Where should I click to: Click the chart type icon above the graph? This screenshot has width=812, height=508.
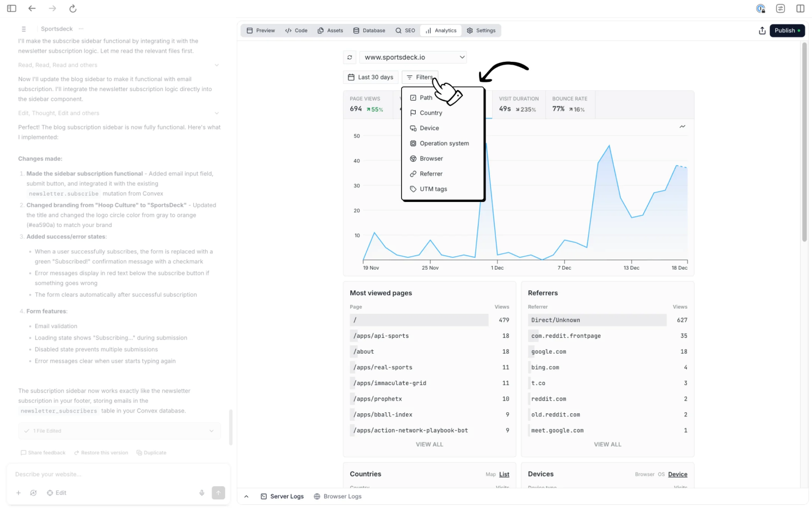click(683, 126)
